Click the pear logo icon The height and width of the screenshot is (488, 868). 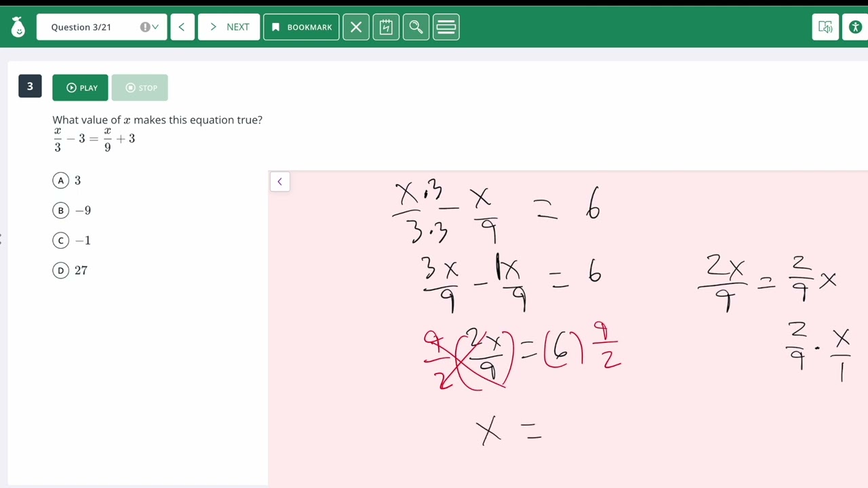[18, 27]
